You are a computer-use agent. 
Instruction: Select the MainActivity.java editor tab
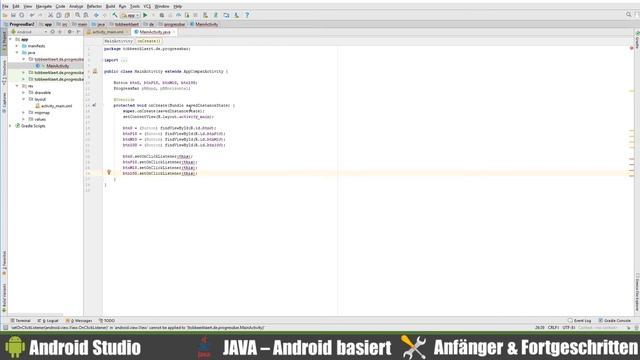pyautogui.click(x=155, y=32)
